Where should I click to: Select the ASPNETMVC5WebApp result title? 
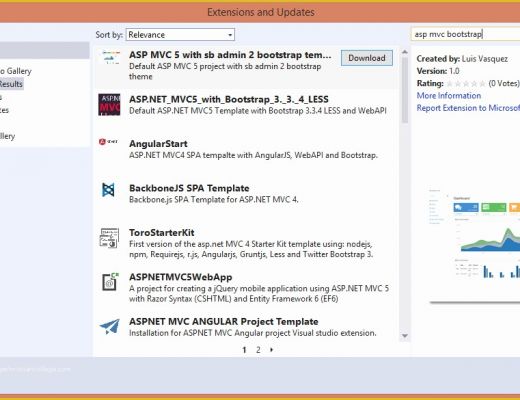[180, 277]
